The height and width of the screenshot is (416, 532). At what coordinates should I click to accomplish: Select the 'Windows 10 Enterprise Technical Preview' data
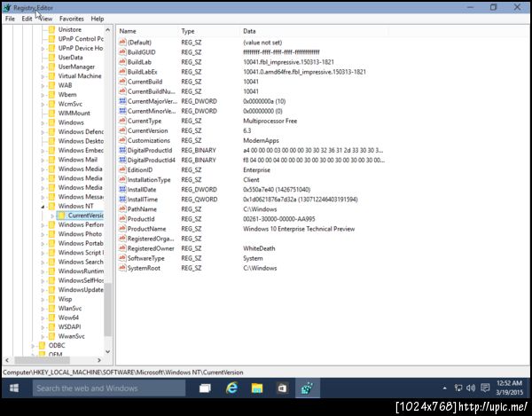pos(299,229)
